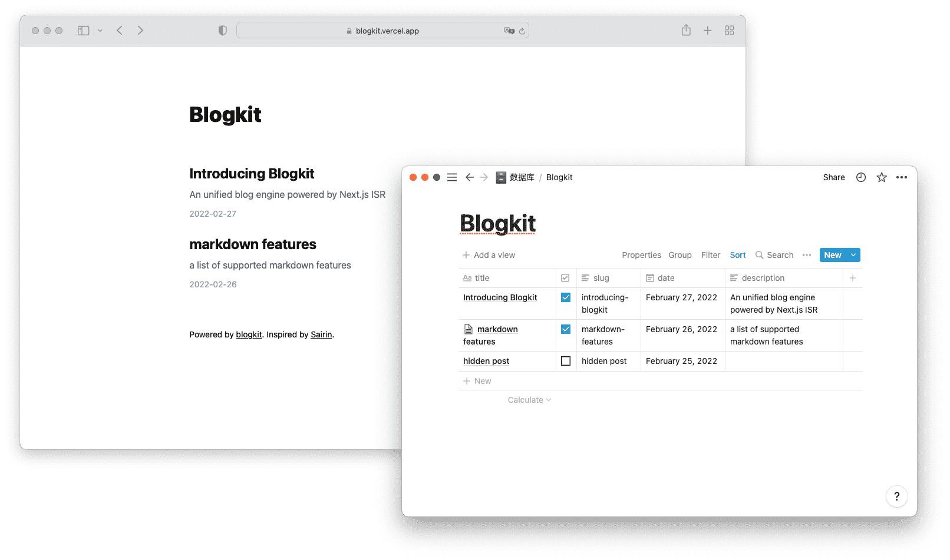Screen dimensions: 950x560
Task: Click Blogkit heading in Safari page
Action: pyautogui.click(x=225, y=115)
